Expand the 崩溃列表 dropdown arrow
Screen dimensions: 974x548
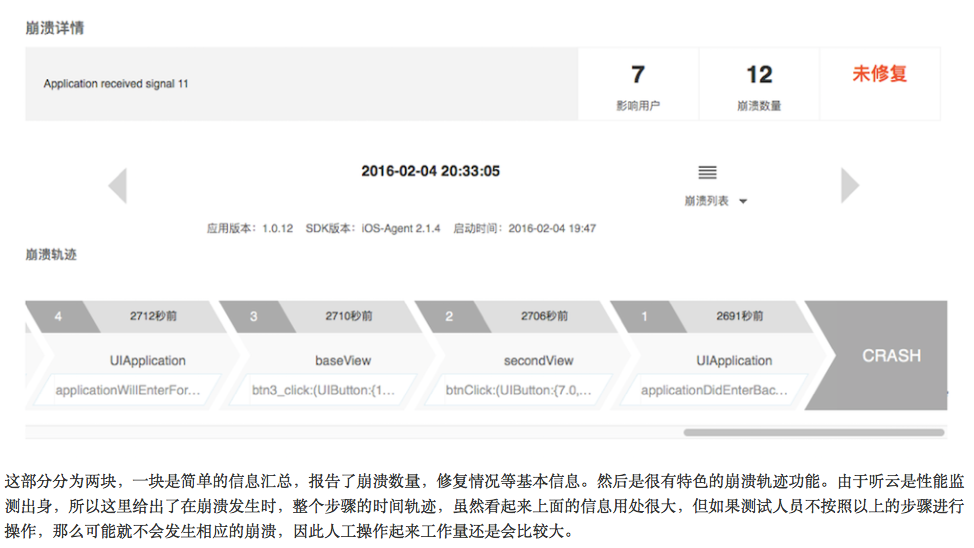[743, 202]
